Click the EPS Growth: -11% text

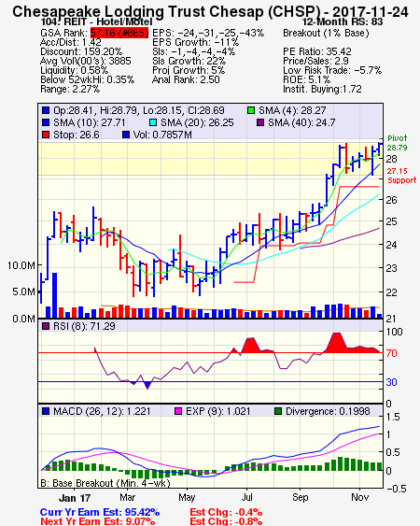(x=195, y=42)
